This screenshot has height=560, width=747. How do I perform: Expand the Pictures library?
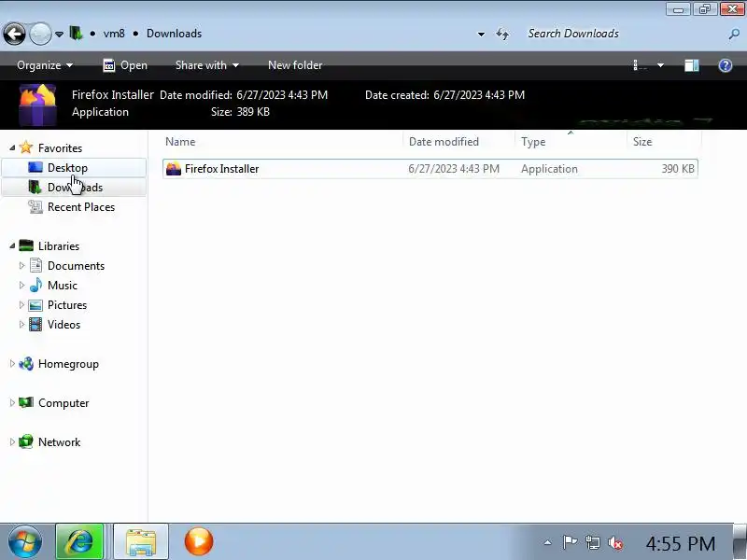pos(21,305)
